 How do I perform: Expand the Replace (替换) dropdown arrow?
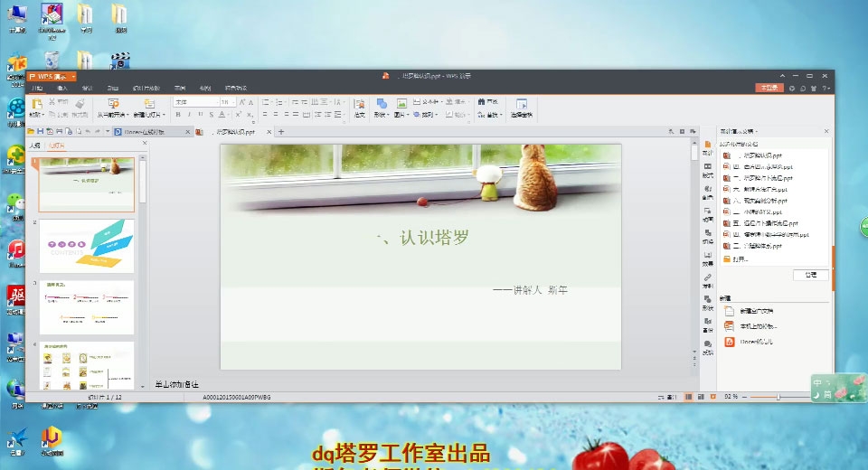pyautogui.click(x=501, y=115)
